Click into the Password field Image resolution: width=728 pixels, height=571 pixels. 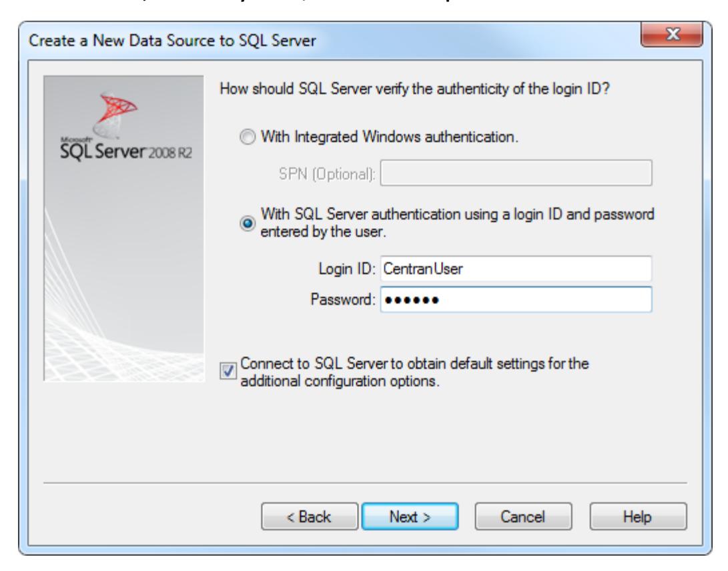tap(516, 300)
